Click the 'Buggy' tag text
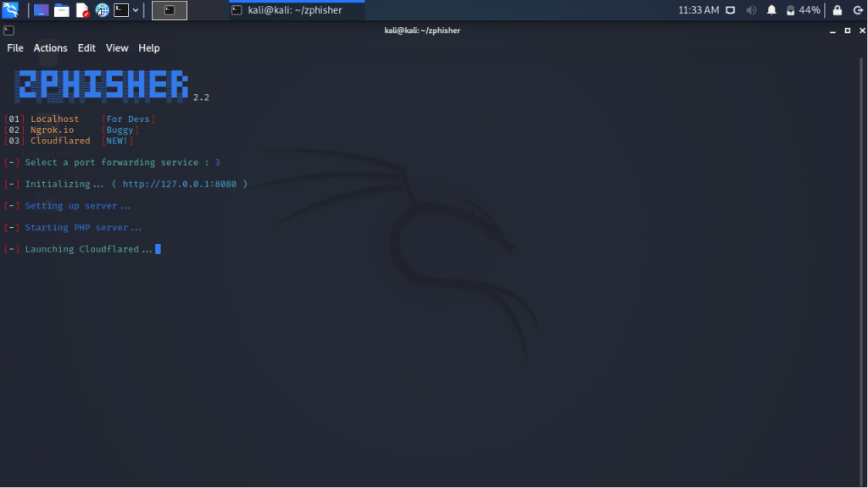This screenshot has height=488, width=868. [x=120, y=130]
